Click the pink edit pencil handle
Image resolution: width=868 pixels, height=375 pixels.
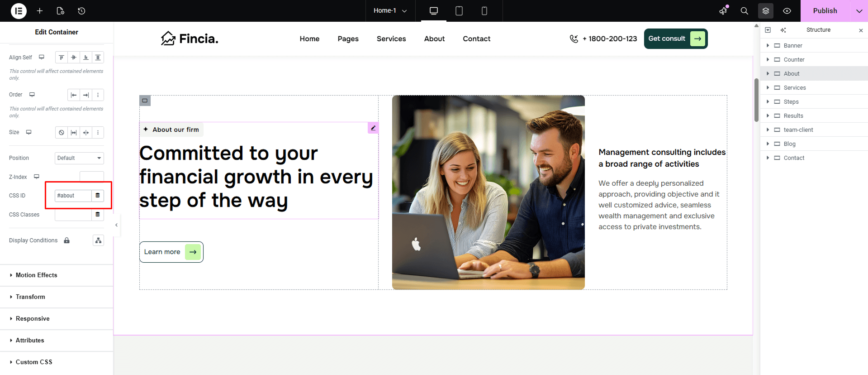[373, 128]
